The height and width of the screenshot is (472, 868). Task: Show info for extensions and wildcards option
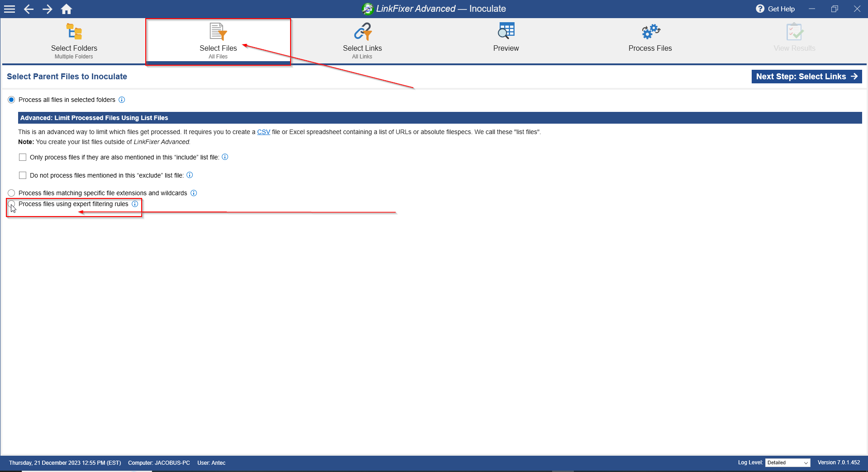tap(194, 193)
